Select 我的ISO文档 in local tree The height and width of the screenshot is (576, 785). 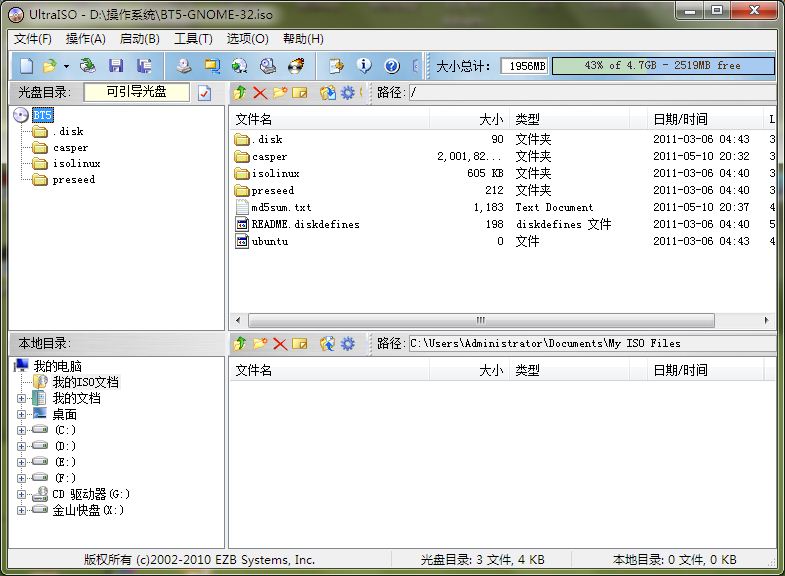pos(86,382)
